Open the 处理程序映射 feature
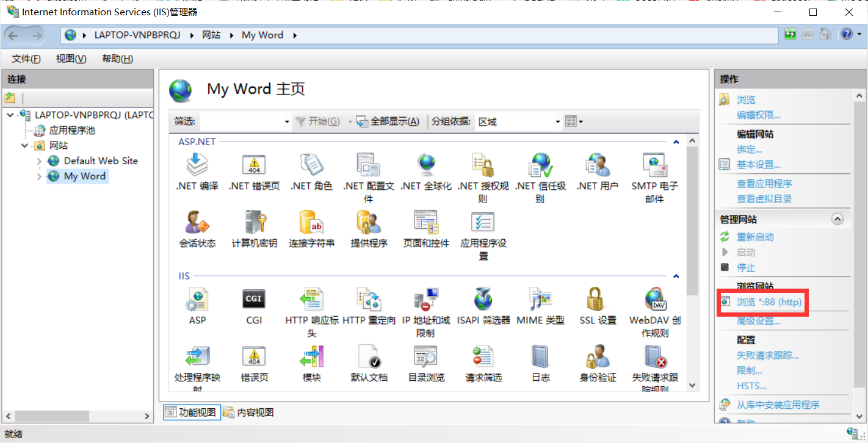The height and width of the screenshot is (443, 868). pos(197,360)
